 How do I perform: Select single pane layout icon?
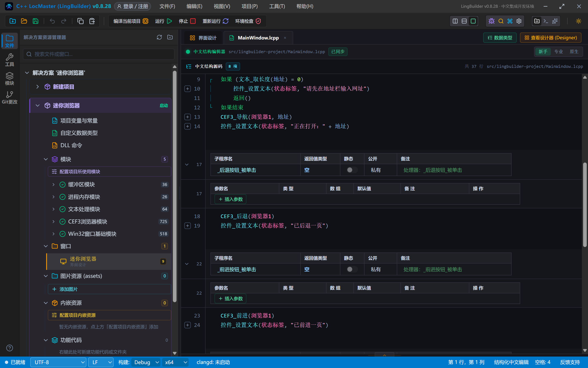[x=473, y=21]
